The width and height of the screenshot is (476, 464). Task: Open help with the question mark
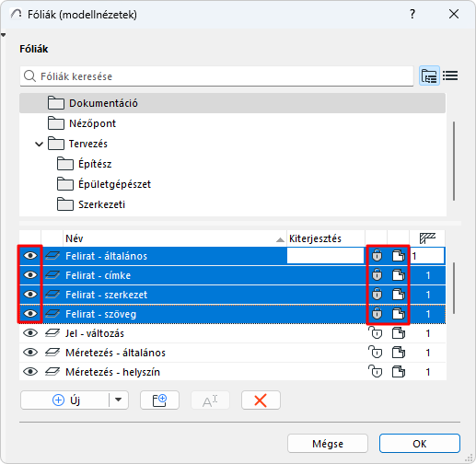coord(412,14)
